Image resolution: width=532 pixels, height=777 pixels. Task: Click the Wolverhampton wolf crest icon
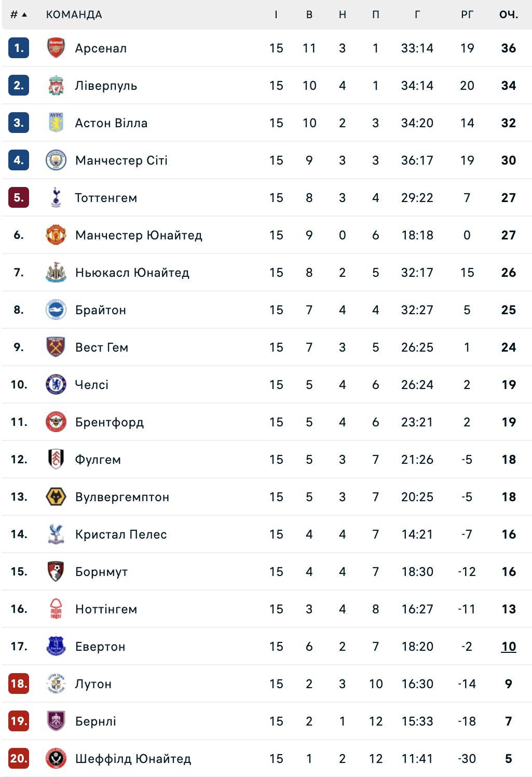coord(56,497)
